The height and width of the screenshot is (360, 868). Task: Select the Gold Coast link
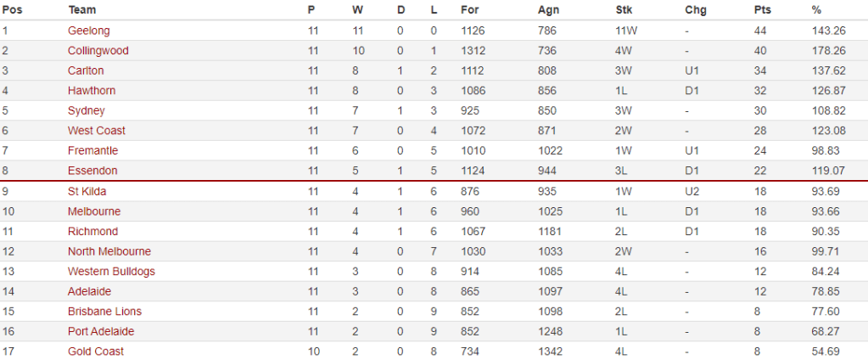point(96,352)
